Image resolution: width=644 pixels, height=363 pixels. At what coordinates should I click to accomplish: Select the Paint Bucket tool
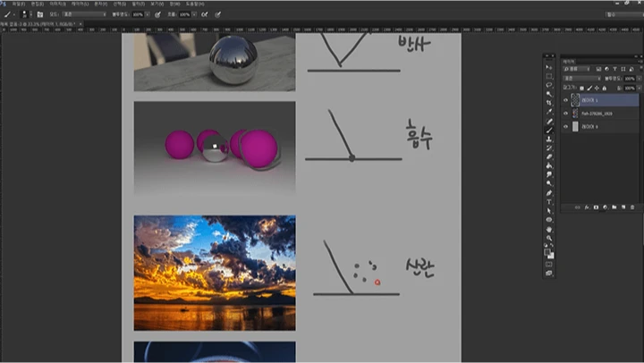[x=549, y=166]
